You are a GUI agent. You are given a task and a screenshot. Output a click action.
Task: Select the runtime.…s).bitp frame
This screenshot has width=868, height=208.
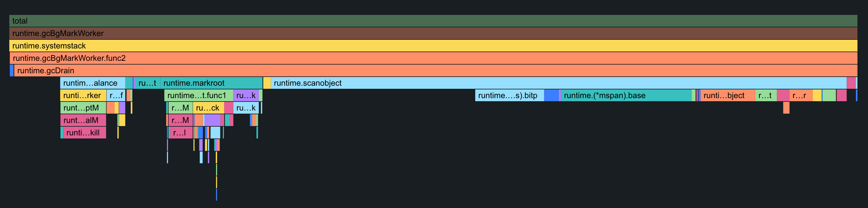pos(509,96)
